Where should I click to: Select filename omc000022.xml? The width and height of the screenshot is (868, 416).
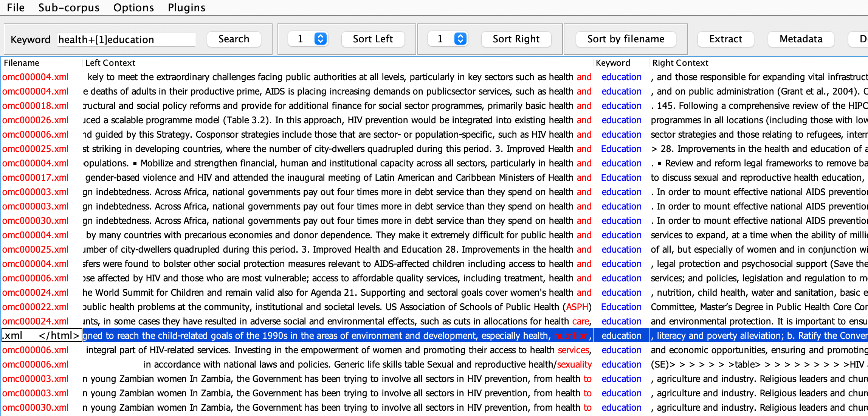(36, 307)
